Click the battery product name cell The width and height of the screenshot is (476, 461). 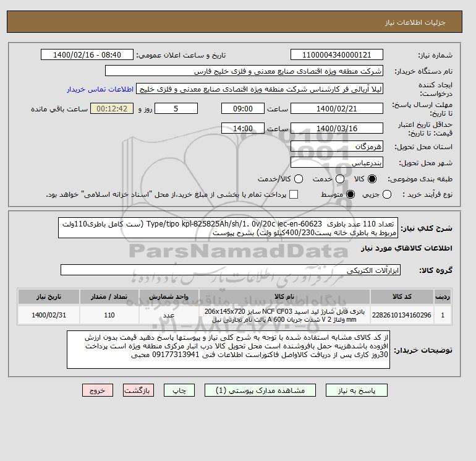tap(284, 315)
